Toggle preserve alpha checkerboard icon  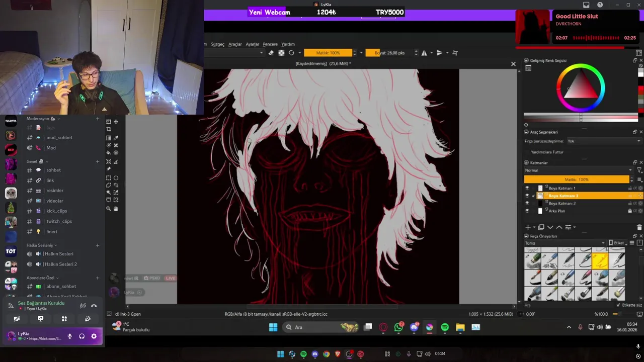click(281, 53)
